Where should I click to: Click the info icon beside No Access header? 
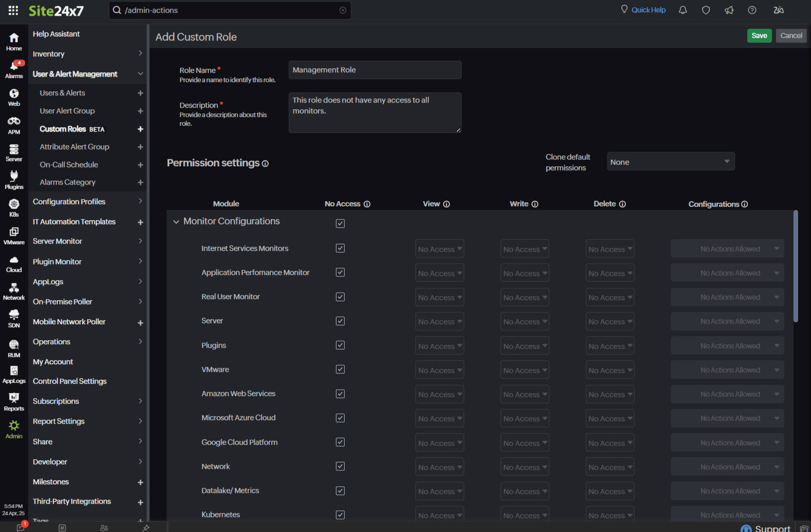[x=367, y=204]
